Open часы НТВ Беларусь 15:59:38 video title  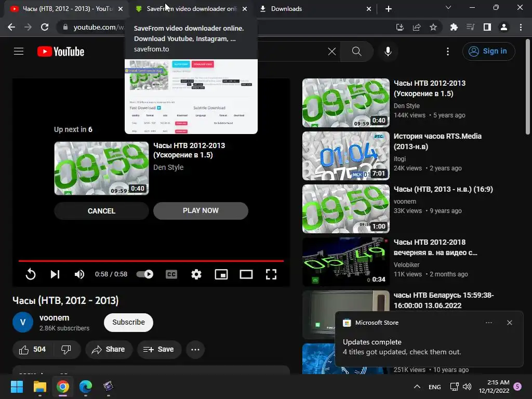(x=444, y=300)
